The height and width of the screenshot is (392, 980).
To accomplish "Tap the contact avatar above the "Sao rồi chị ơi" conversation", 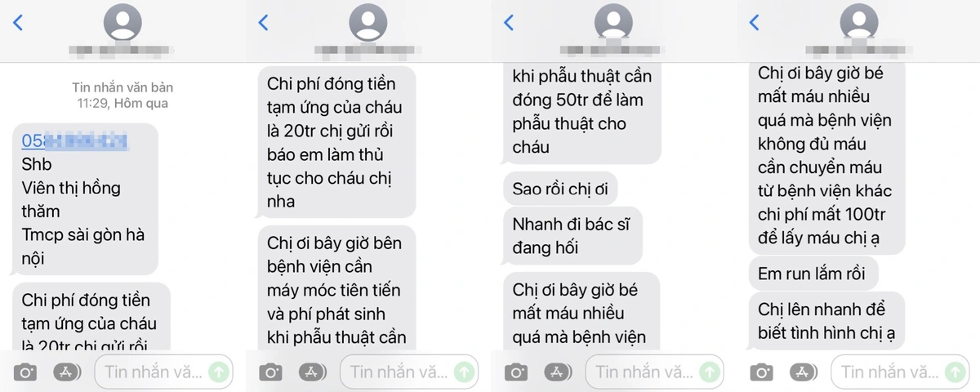I will coord(612,23).
